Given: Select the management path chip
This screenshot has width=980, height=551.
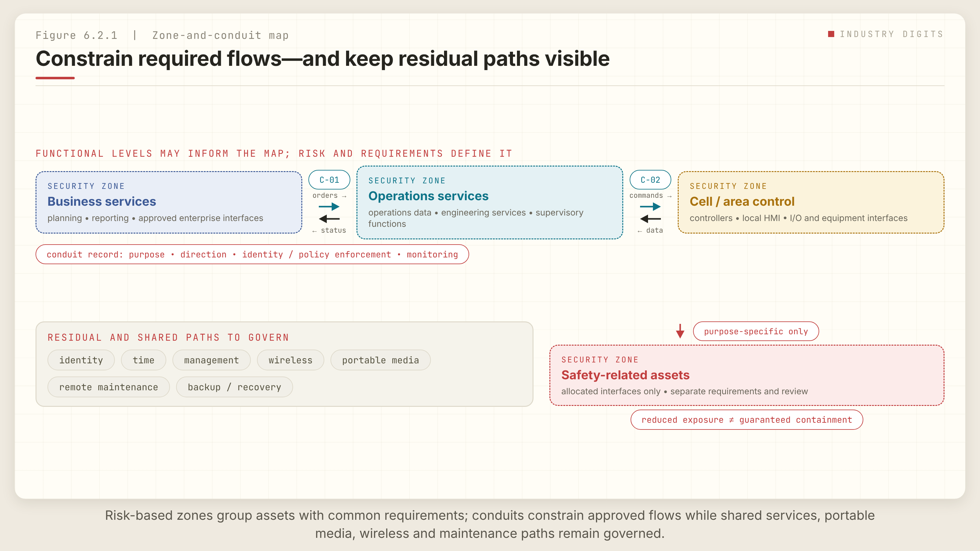Looking at the screenshot, I should pos(212,360).
